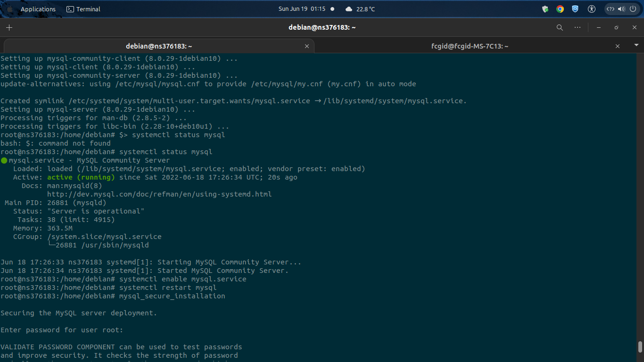Viewport: 644px width, 362px height.
Task: Click 'Securing the MySQL server deployment.' line
Action: 79,313
